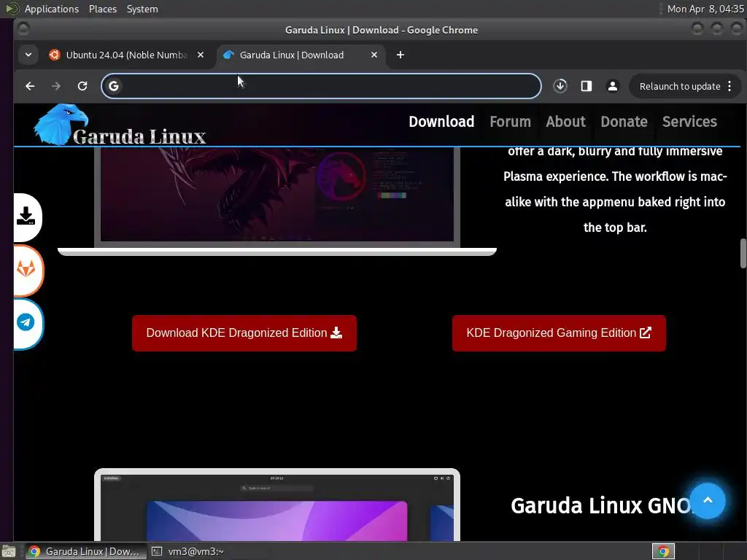
Task: Click the show desktop icon in bottom panel
Action: [x=9, y=551]
